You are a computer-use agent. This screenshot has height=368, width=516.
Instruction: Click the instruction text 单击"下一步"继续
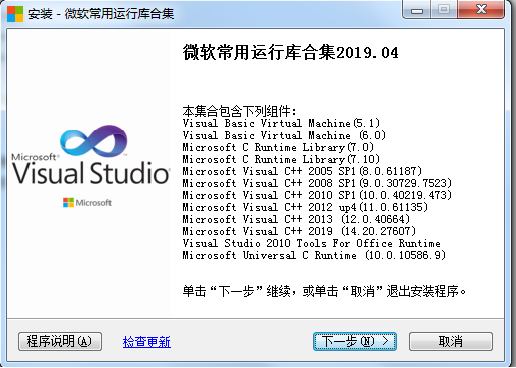[x=324, y=291]
